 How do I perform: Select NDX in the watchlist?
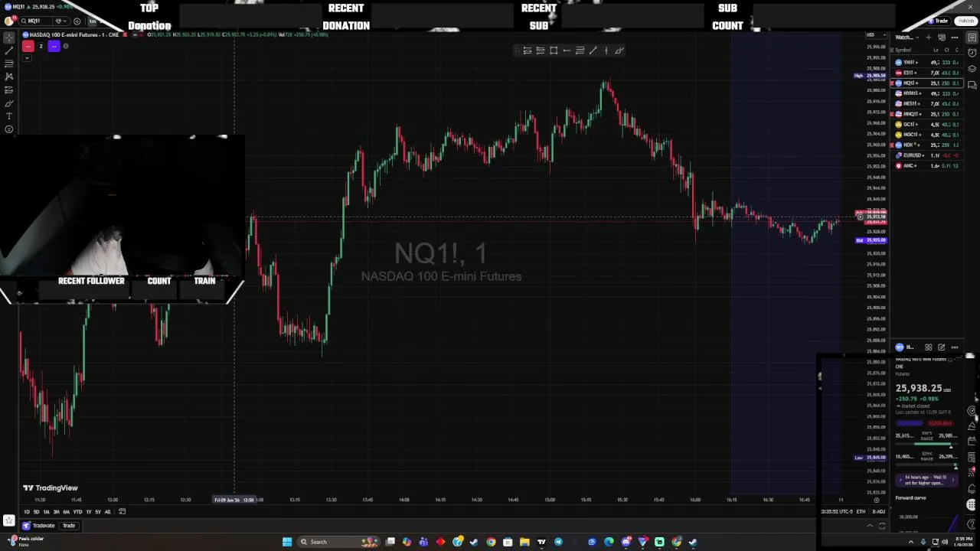[x=928, y=145]
